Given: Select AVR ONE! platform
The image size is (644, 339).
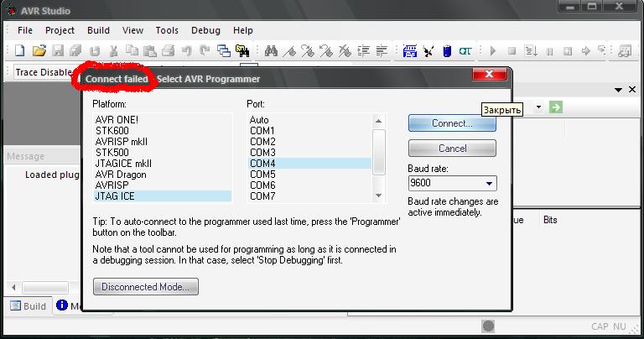Looking at the screenshot, I should point(163,120).
